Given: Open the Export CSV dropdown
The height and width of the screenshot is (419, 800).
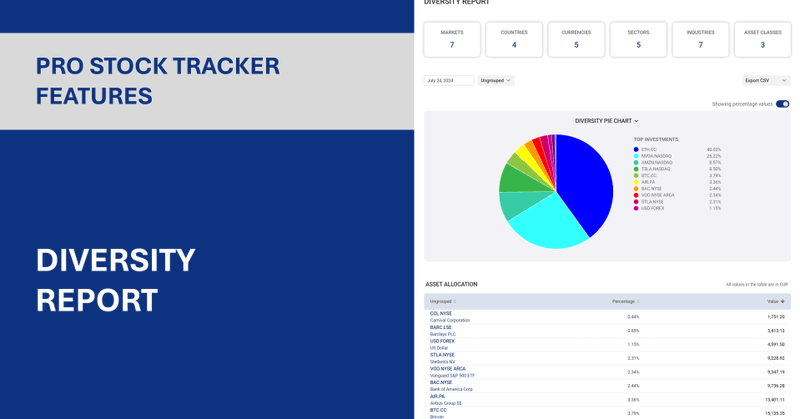Looking at the screenshot, I should (x=766, y=81).
